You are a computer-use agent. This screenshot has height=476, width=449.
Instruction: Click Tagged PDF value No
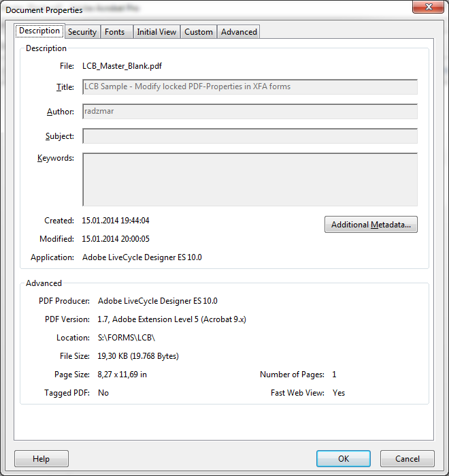pyautogui.click(x=103, y=393)
